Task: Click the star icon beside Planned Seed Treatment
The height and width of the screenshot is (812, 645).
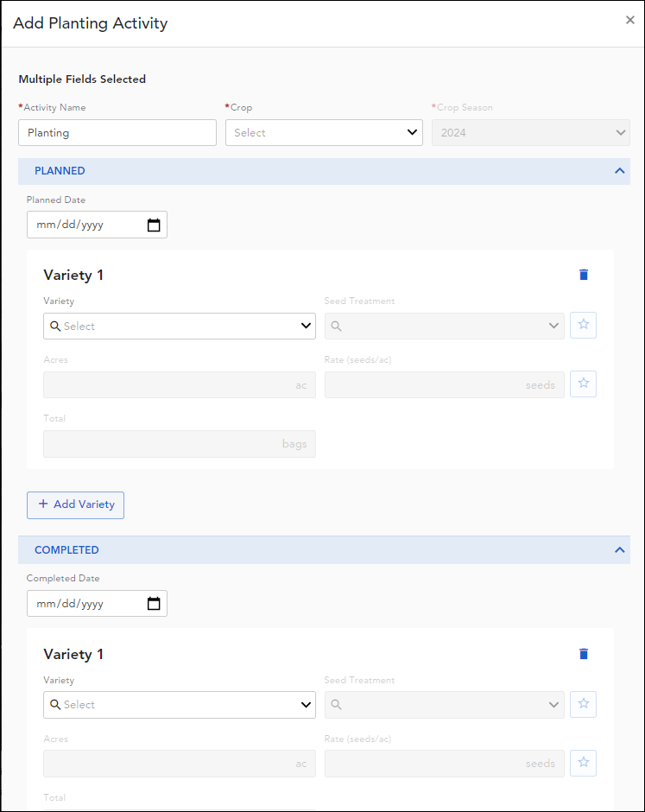Action: [583, 325]
